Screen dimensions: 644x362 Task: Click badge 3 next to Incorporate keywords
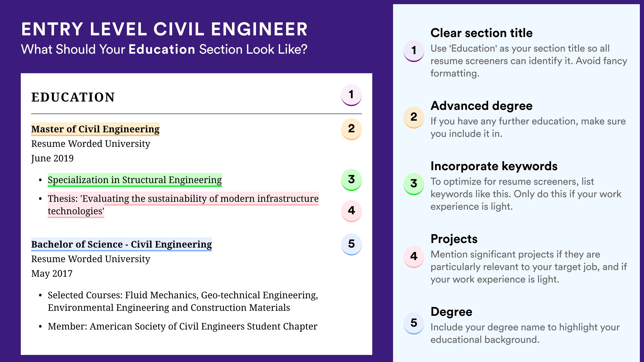click(413, 184)
